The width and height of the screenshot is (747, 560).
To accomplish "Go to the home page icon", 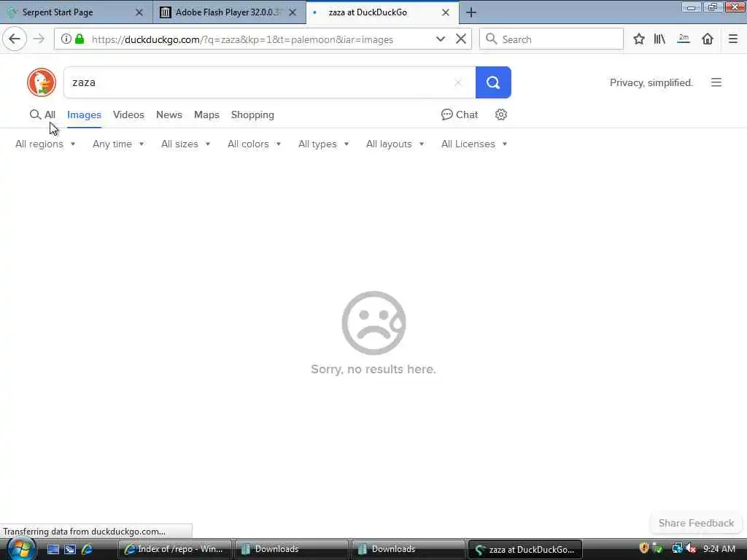I will [708, 39].
